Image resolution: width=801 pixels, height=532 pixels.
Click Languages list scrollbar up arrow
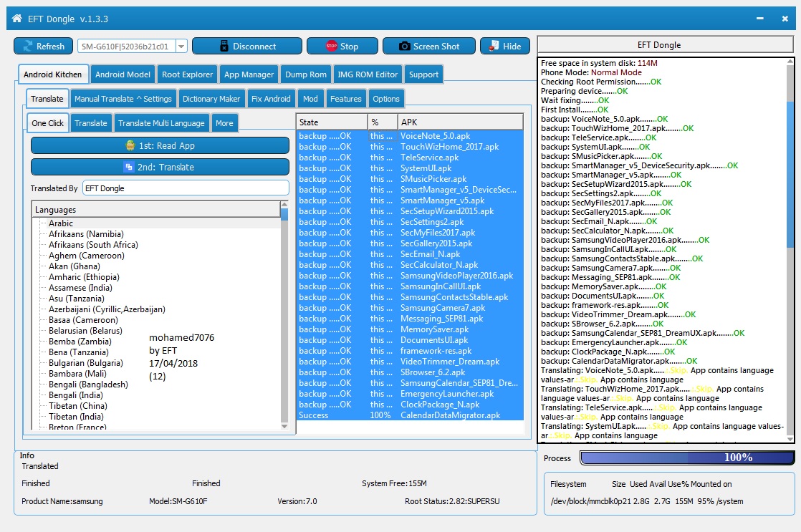click(284, 205)
